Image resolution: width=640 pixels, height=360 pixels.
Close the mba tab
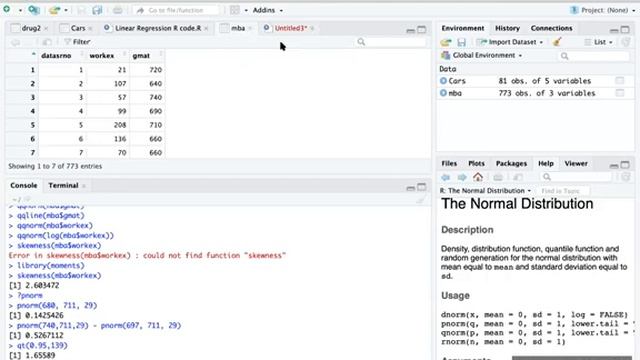pos(250,28)
